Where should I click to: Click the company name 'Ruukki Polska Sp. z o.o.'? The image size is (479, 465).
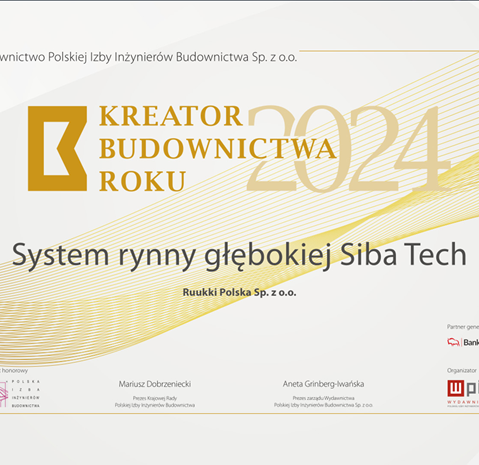pos(239,292)
